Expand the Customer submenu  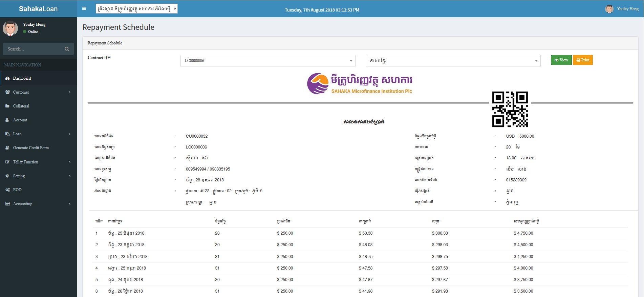[x=21, y=92]
